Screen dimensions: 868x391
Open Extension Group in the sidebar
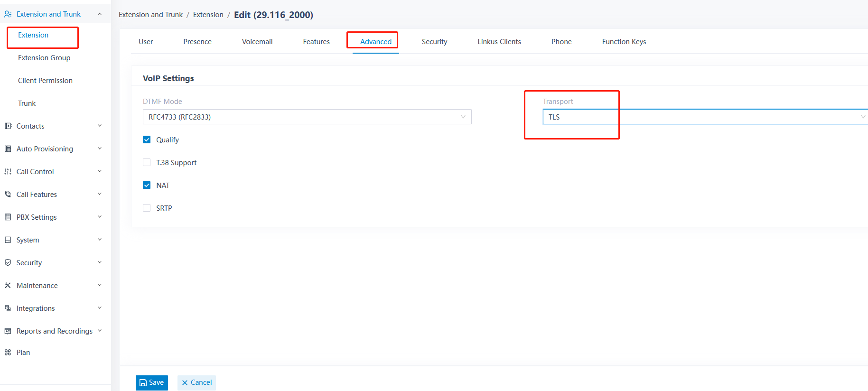[x=44, y=58]
